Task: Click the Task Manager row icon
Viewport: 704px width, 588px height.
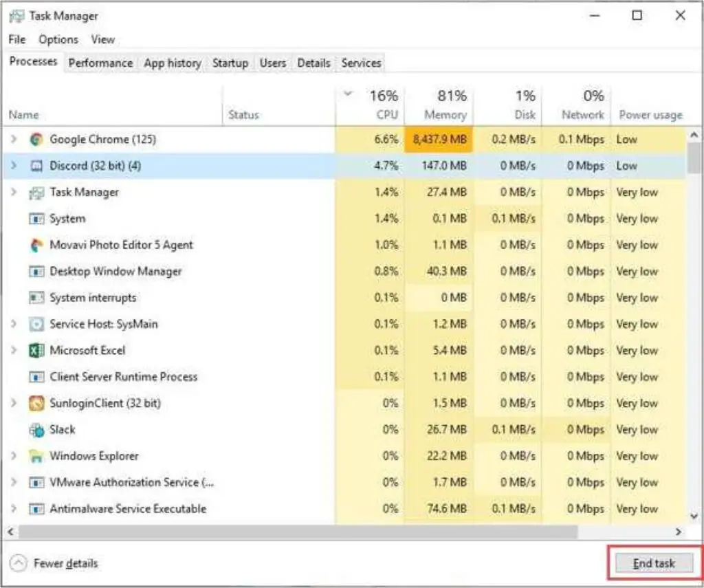Action: pyautogui.click(x=36, y=193)
